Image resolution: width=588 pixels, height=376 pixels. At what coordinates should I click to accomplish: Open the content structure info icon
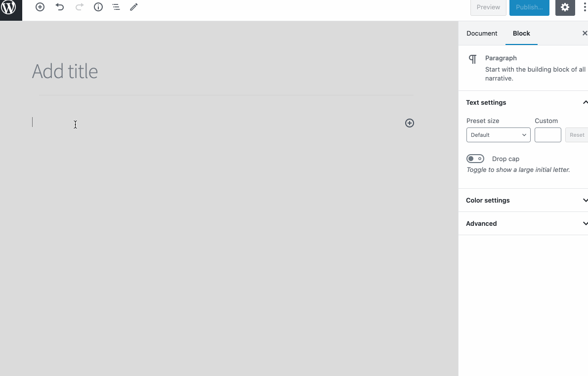coord(98,7)
